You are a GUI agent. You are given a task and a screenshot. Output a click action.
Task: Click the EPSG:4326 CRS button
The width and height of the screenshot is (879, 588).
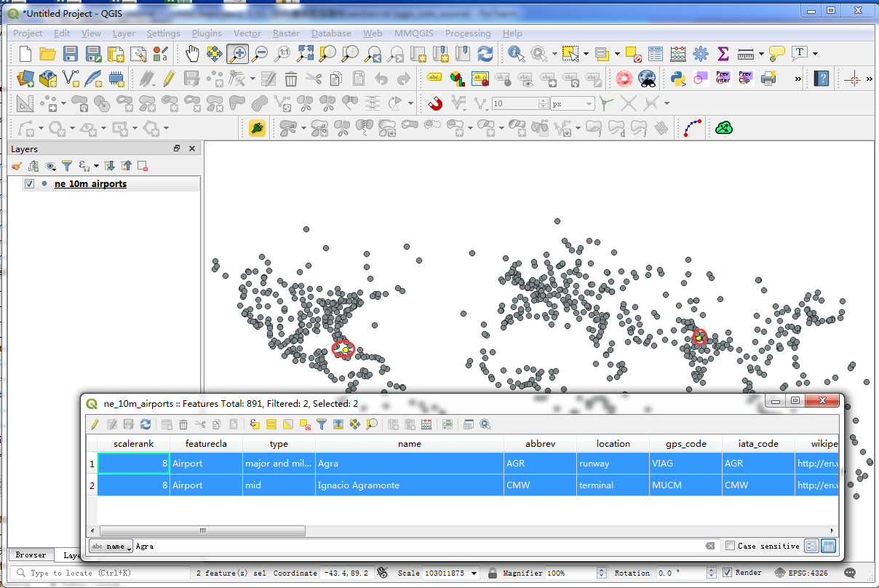[802, 573]
